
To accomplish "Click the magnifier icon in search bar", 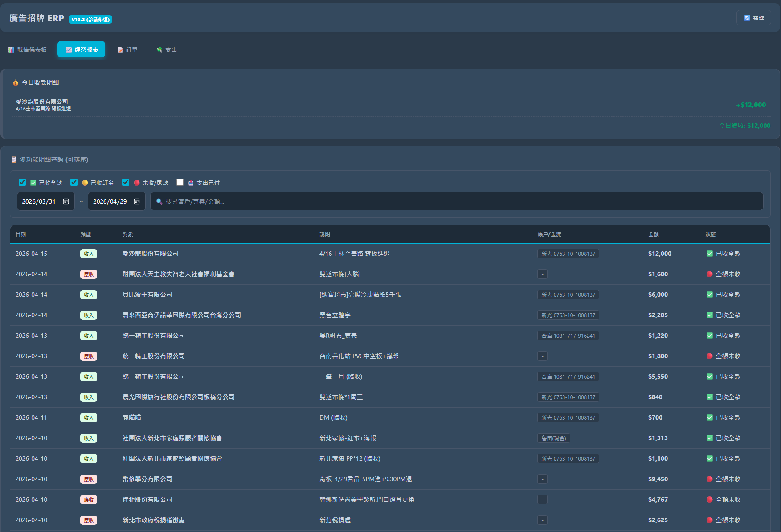I will (x=159, y=201).
